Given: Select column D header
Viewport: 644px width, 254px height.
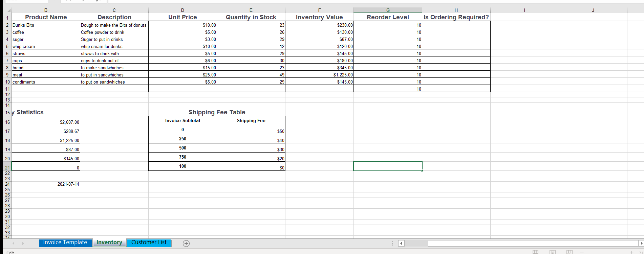Looking at the screenshot, I should coord(183,10).
